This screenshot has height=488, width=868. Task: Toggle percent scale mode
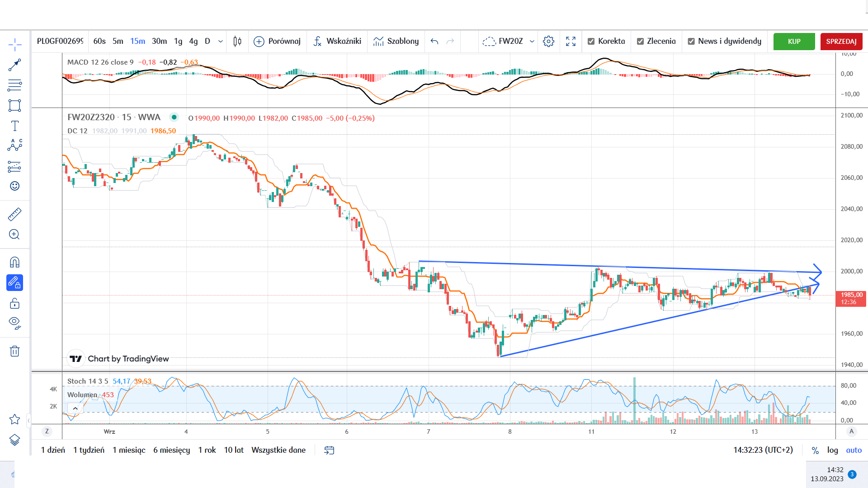(815, 450)
